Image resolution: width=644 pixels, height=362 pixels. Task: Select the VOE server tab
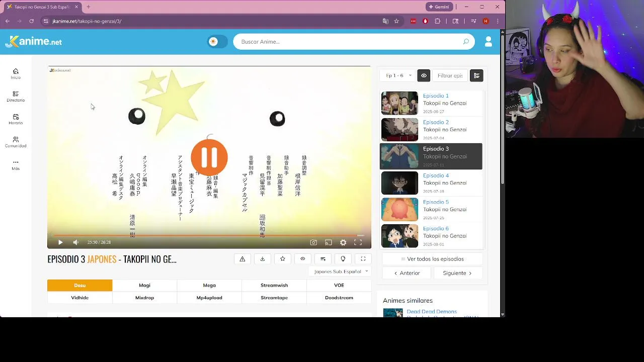pyautogui.click(x=339, y=285)
